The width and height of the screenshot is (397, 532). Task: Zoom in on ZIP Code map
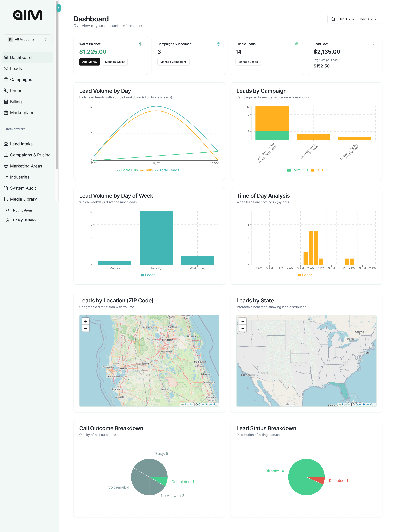tap(86, 322)
